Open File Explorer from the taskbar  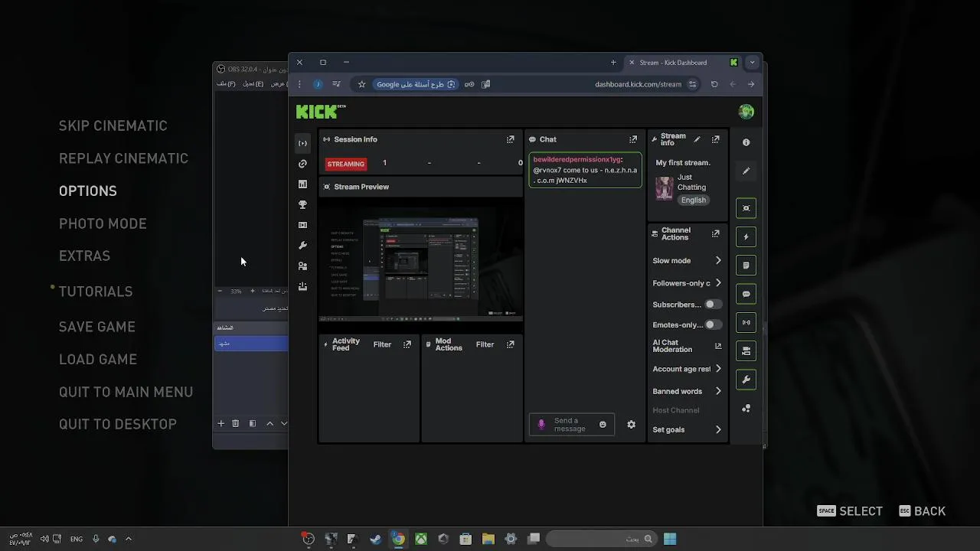click(x=488, y=539)
